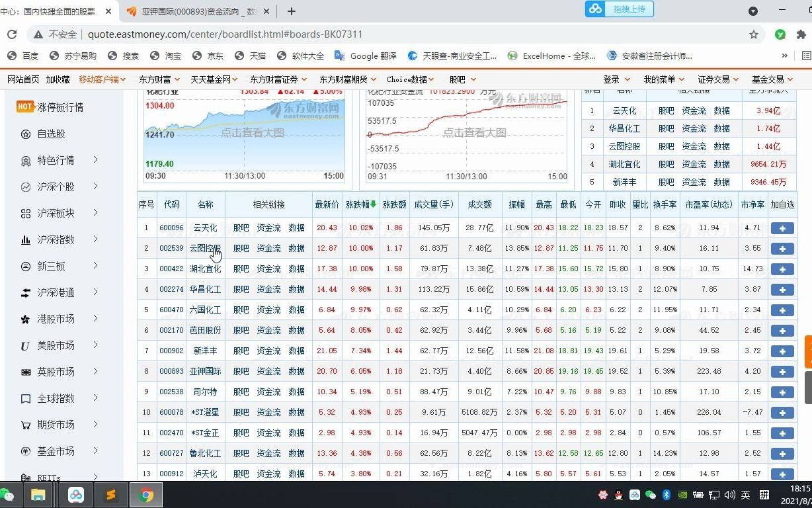The height and width of the screenshot is (508, 812).
Task: Open the 基金交易 dropdown
Action: (x=772, y=79)
